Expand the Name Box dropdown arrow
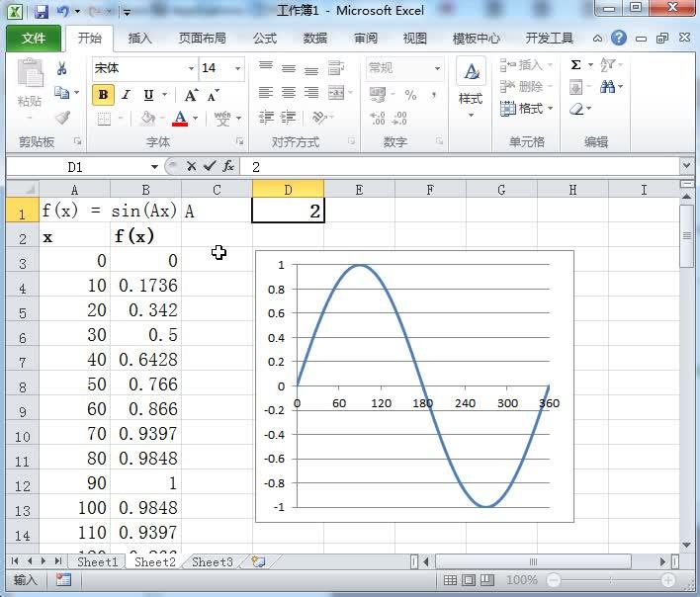Image resolution: width=700 pixels, height=597 pixels. click(x=154, y=167)
